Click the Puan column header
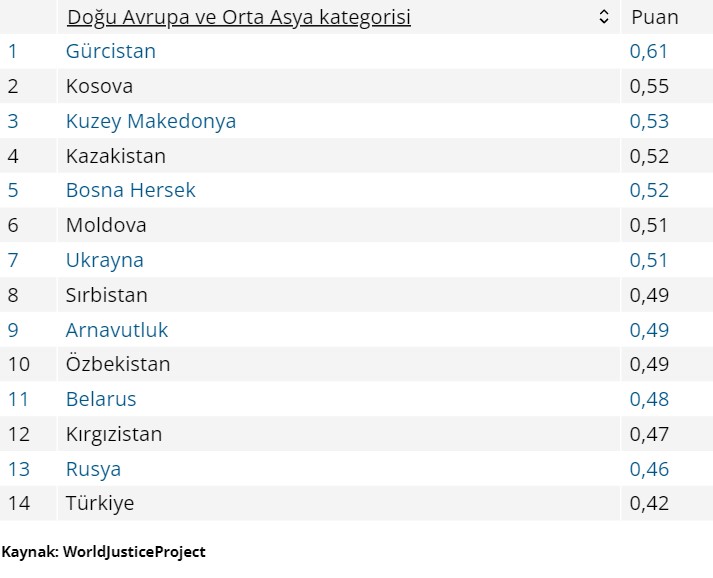The image size is (713, 578). 654,17
